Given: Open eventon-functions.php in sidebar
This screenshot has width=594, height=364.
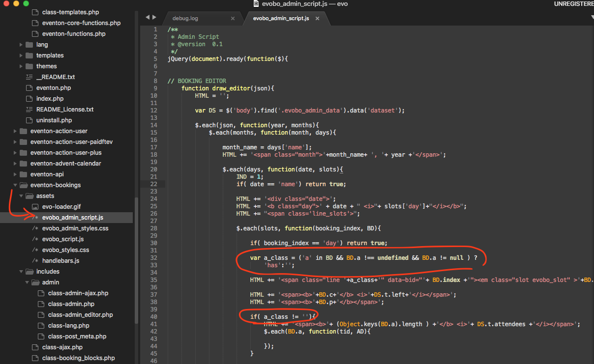Looking at the screenshot, I should click(74, 34).
